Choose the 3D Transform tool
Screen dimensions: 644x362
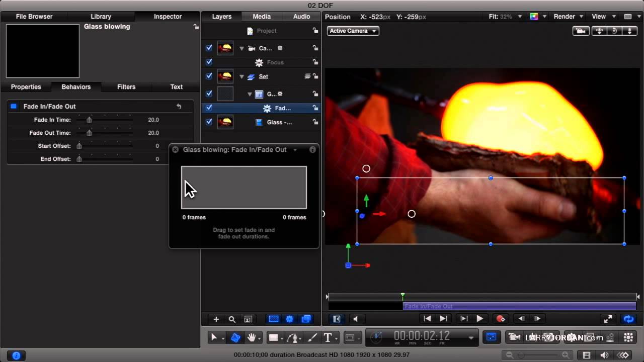click(235, 337)
